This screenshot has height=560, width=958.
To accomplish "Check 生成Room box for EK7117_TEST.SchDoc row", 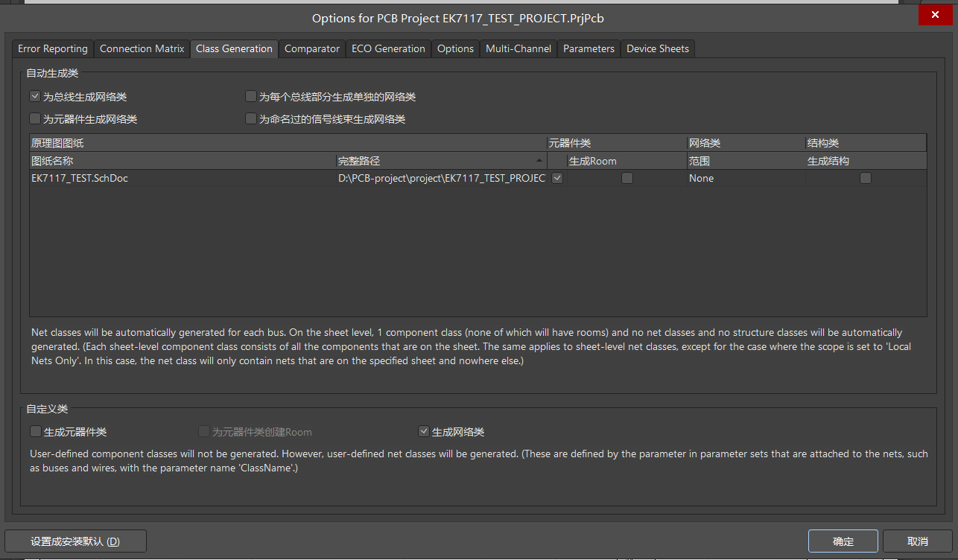I will pyautogui.click(x=627, y=178).
